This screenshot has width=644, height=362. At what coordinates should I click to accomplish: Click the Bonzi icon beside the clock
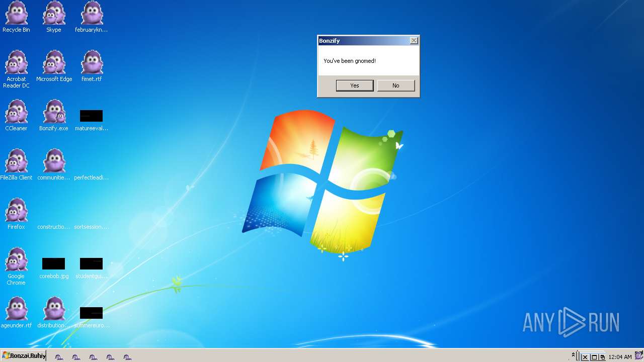(x=639, y=356)
